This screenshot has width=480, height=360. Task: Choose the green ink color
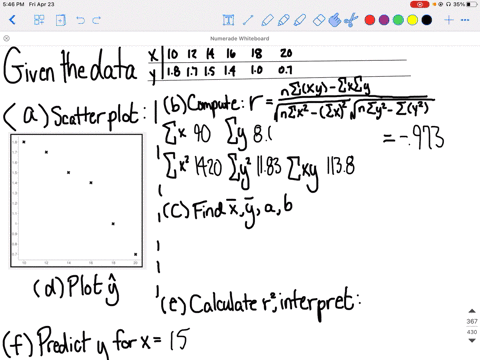[398, 20]
